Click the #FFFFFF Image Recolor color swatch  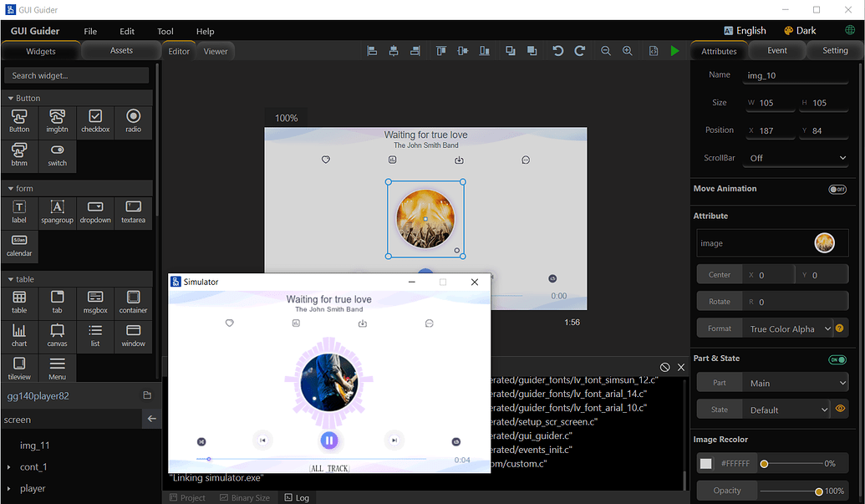click(x=705, y=462)
